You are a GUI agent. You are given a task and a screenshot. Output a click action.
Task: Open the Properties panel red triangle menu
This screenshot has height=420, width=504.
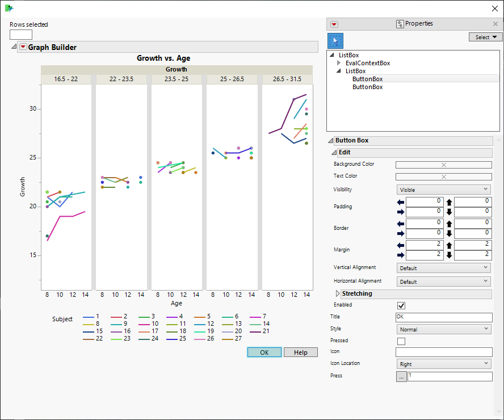(x=334, y=24)
